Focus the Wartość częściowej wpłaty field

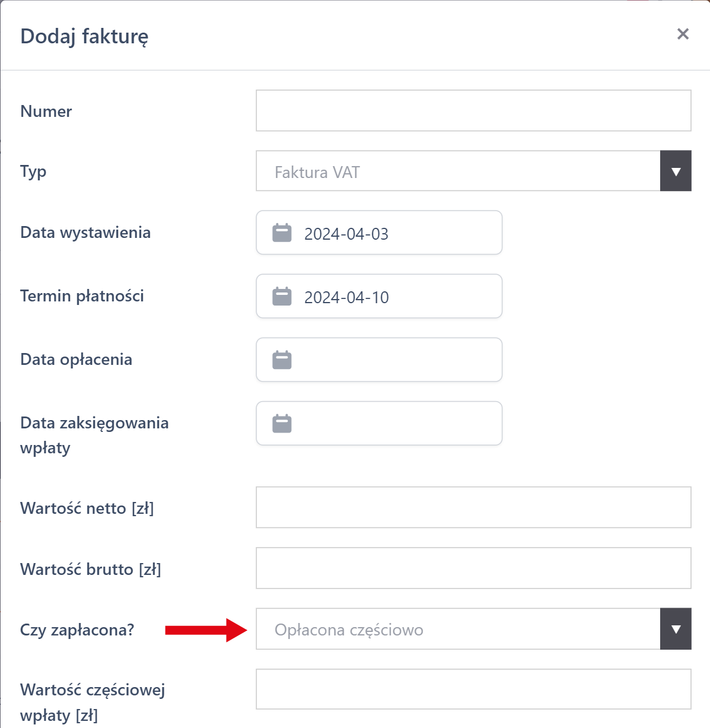coord(473,689)
